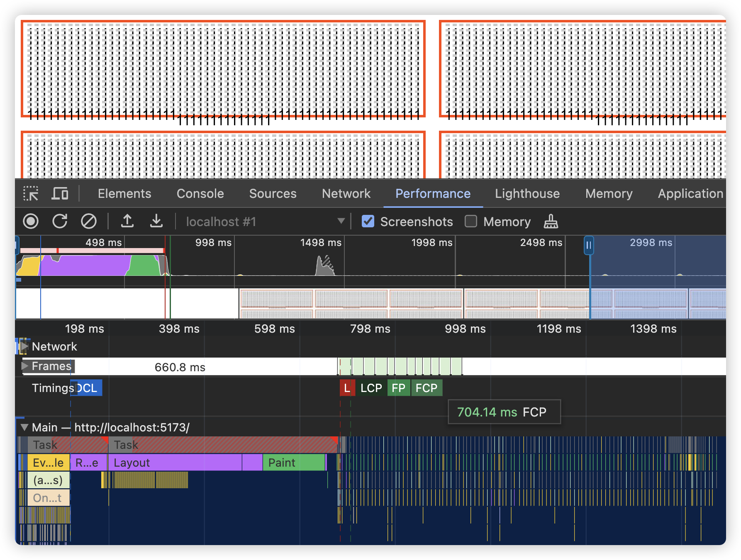This screenshot has width=741, height=560.
Task: Click the inspect element picker icon
Action: (x=31, y=194)
